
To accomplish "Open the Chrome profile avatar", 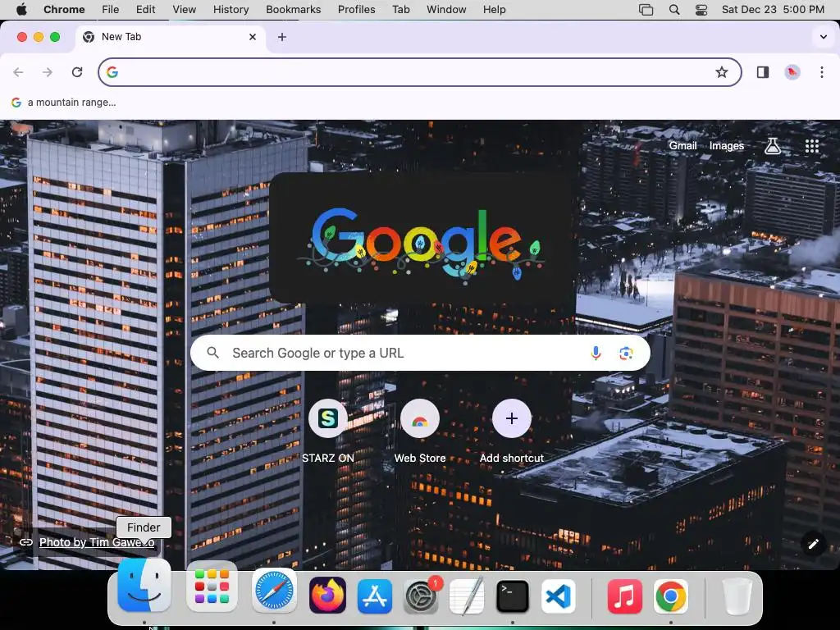I will pos(792,72).
